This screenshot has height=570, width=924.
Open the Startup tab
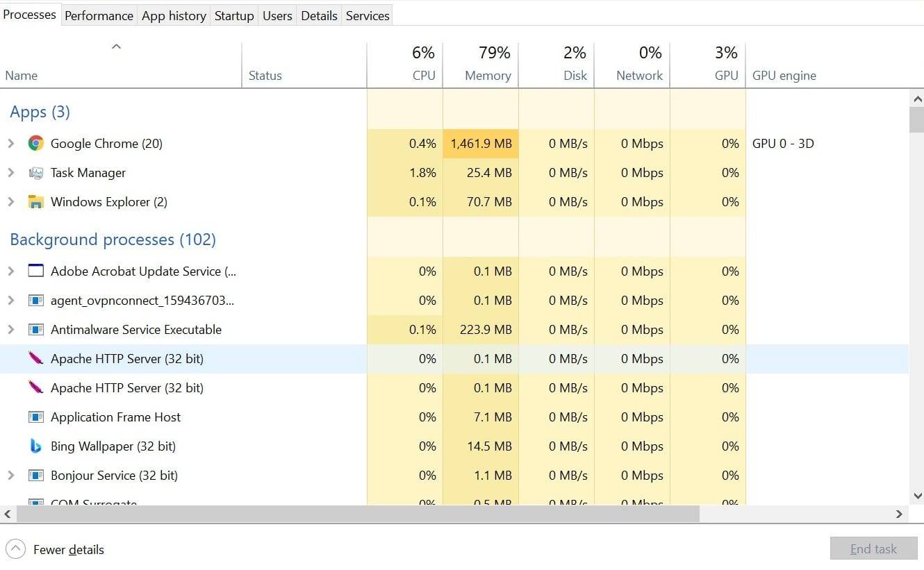pos(233,15)
